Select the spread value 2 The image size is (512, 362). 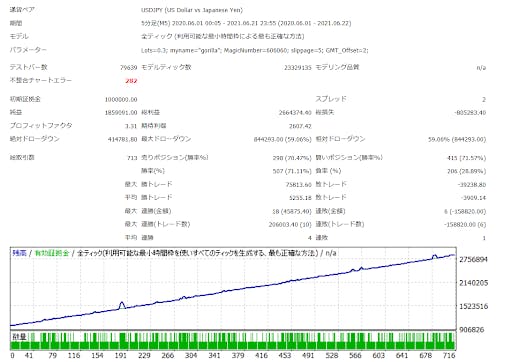click(484, 99)
